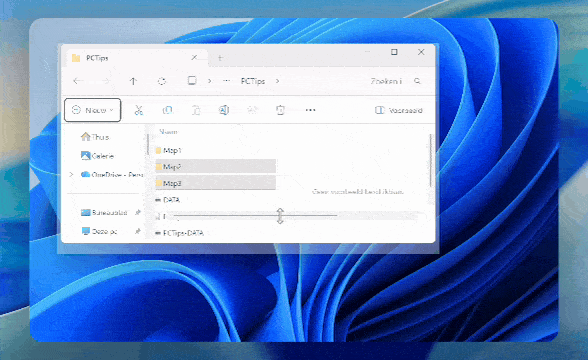Image resolution: width=588 pixels, height=360 pixels.
Task: Unpin Bureaublad using its pin icon
Action: point(138,212)
